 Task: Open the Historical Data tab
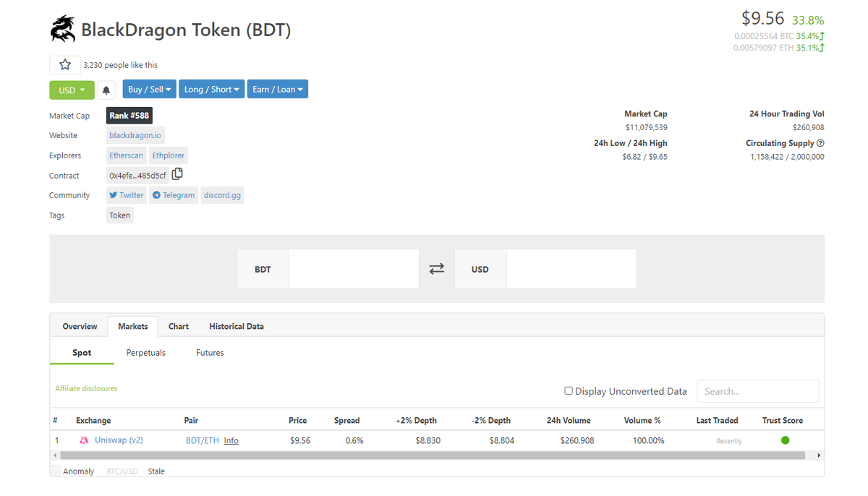click(x=237, y=326)
